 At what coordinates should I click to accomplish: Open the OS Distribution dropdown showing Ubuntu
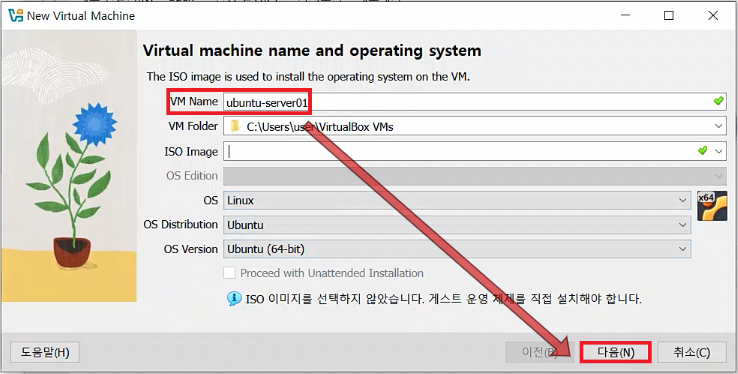(457, 225)
